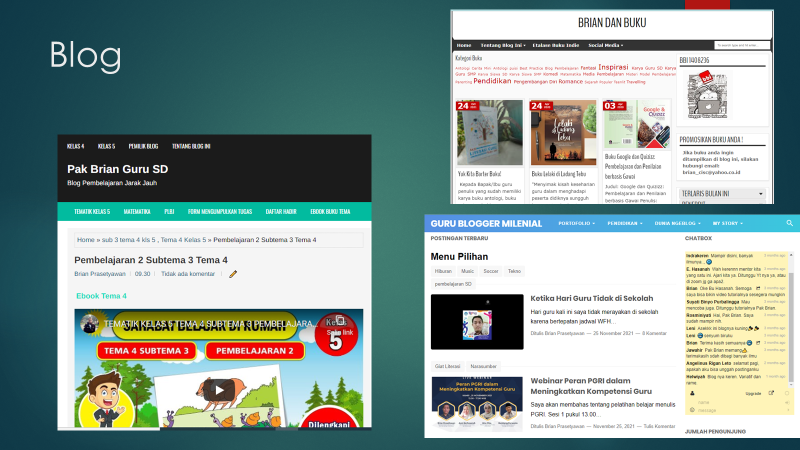Open 'Yuk Kita Barter Buku!' post thumbnail
The image size is (800, 450).
490,133
